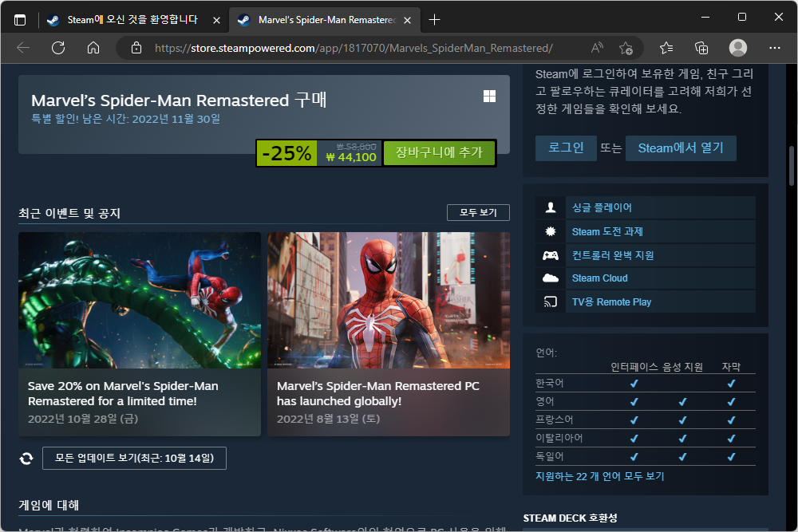798x532 pixels.
Task: Close the Marvel's Spider-Man Remastered tab
Action: pos(407,21)
